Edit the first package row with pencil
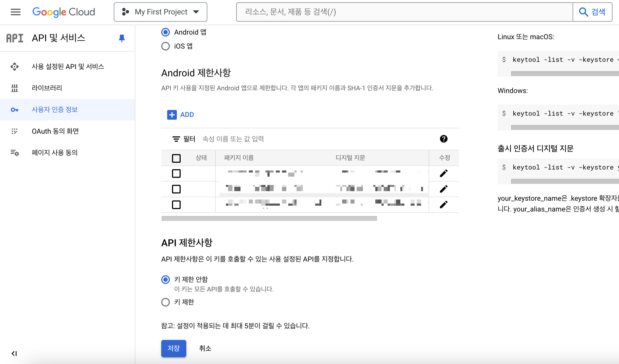 [443, 173]
